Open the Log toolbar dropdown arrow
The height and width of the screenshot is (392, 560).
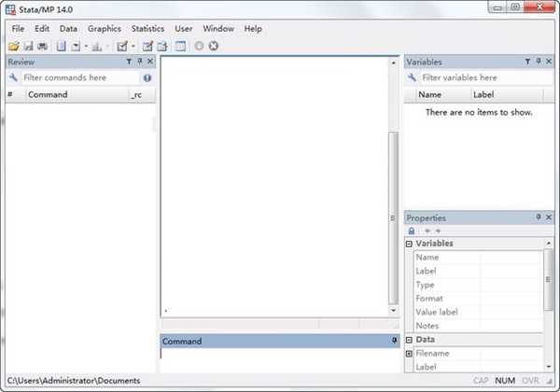pyautogui.click(x=86, y=46)
